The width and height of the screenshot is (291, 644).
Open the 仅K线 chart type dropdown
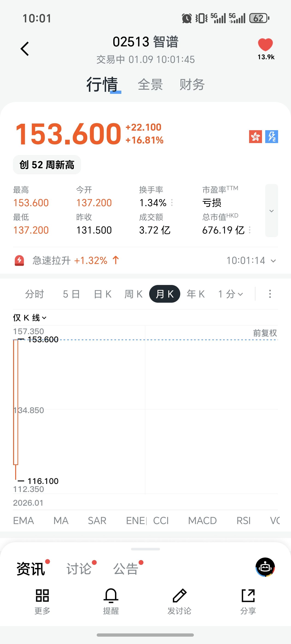[x=30, y=318]
